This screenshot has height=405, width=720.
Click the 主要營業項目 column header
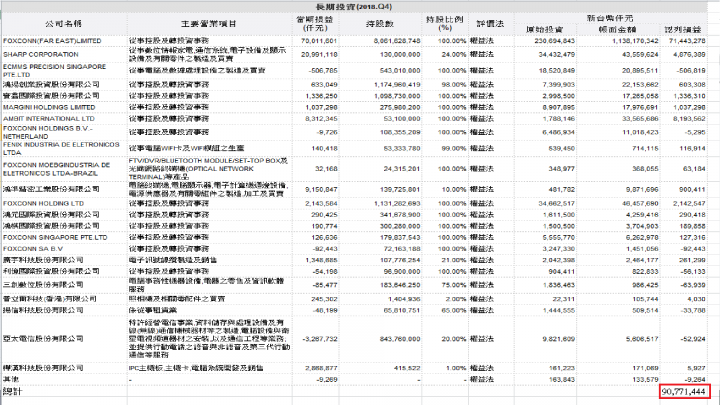click(209, 24)
